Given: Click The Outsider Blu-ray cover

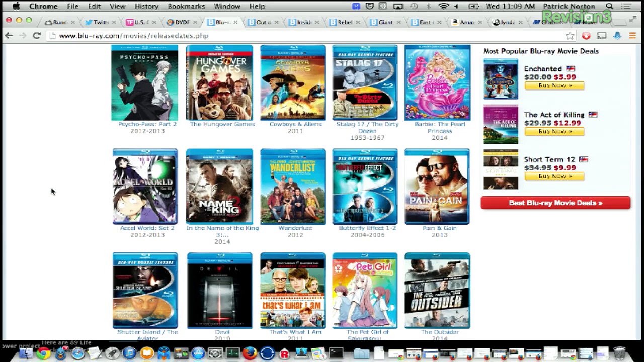Looking at the screenshot, I should click(437, 291).
